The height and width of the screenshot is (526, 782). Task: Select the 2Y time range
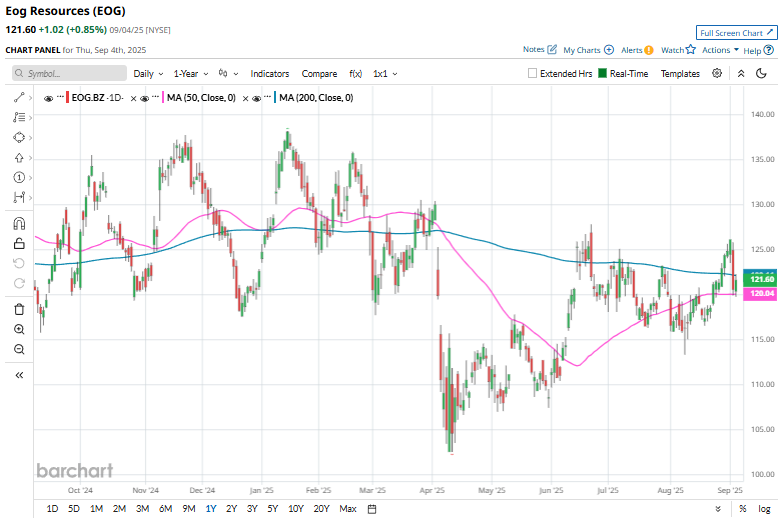[x=231, y=509]
